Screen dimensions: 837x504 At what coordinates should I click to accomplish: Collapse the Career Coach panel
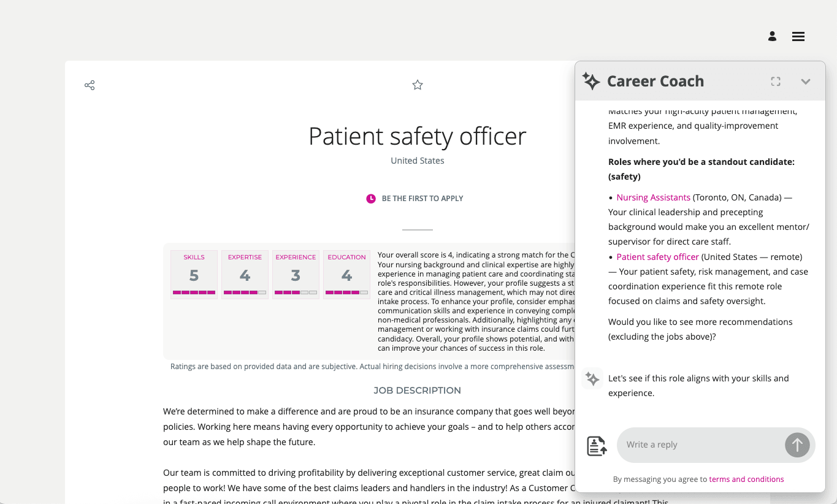[806, 82]
